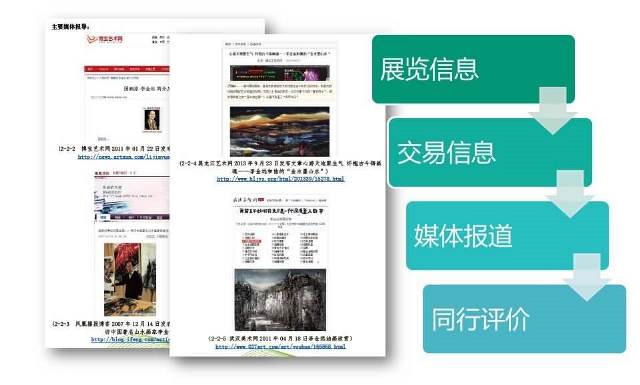
Task: Click the 博宝艺术网 logo at top
Action: point(104,39)
